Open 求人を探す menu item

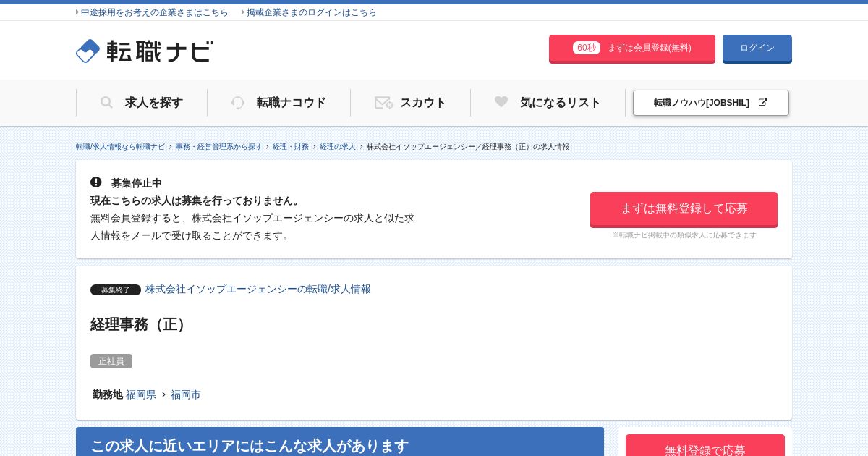coord(142,103)
